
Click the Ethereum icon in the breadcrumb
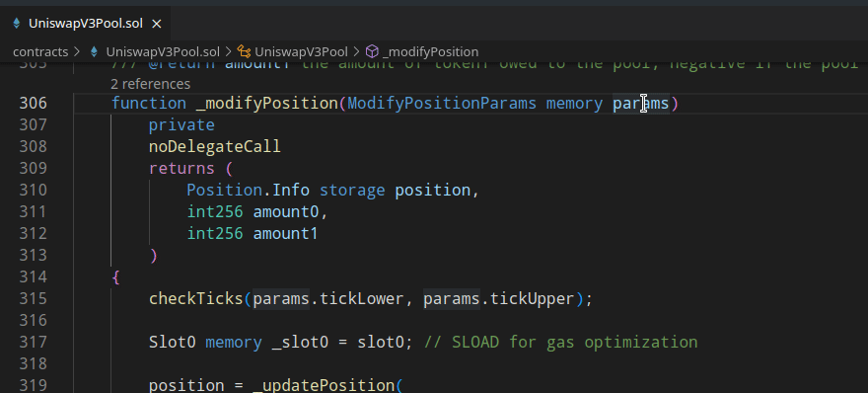coord(94,52)
